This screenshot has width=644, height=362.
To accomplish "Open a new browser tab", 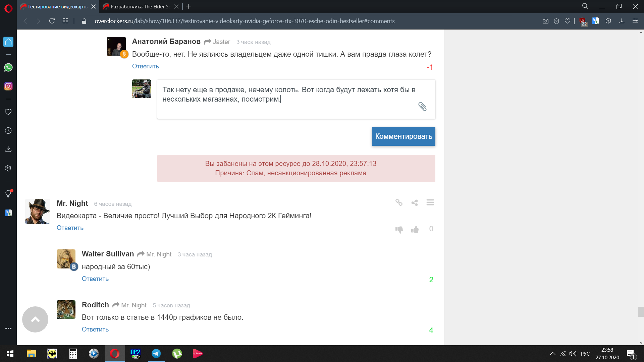I will [189, 6].
